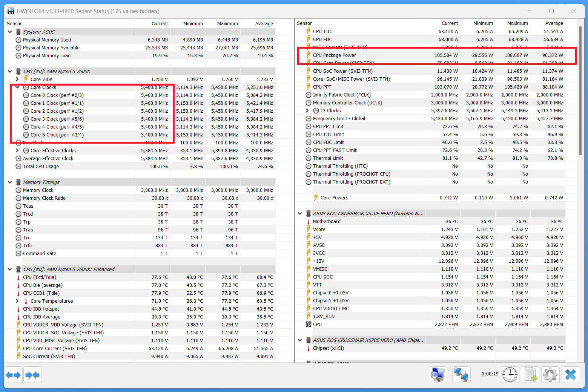Screen dimensions: 588x392
Task: Expand the Core Effective Clocks row
Action: pos(17,150)
